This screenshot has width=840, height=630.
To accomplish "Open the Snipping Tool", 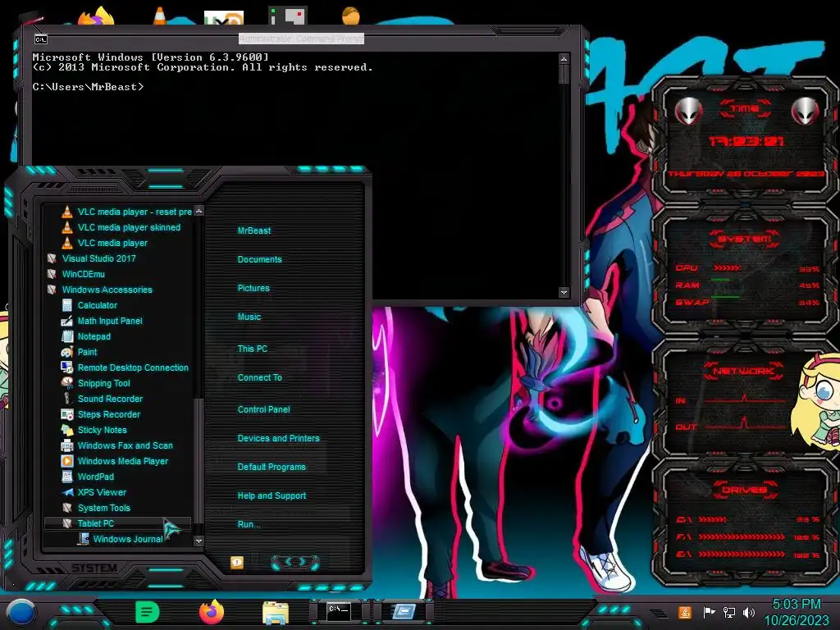I will point(96,382).
